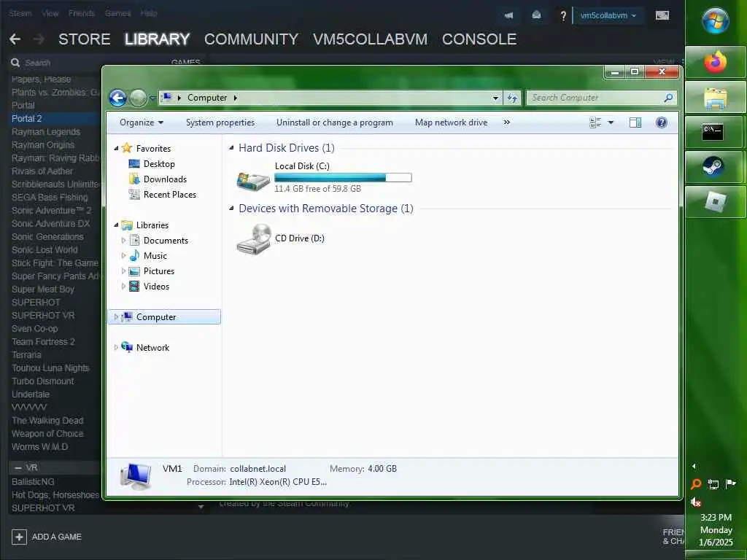Open Steam STORE tab
This screenshot has width=747, height=560.
pos(85,39)
